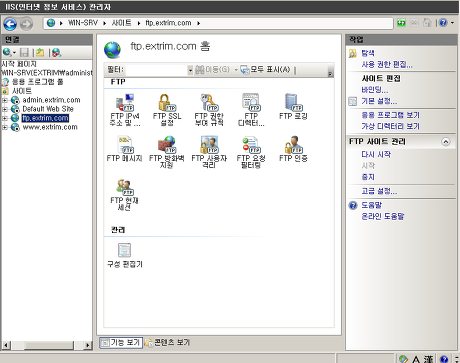Click Edit Permissions link

[x=387, y=64]
